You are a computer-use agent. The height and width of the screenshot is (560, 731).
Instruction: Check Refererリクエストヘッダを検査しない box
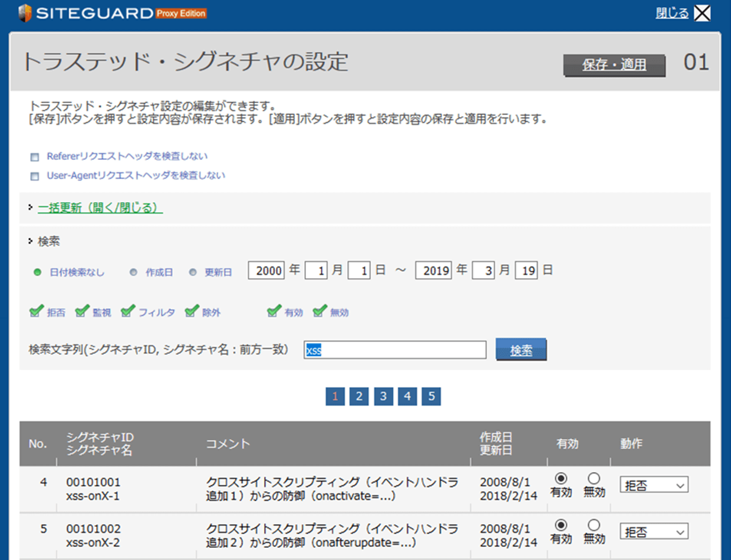[x=35, y=157]
